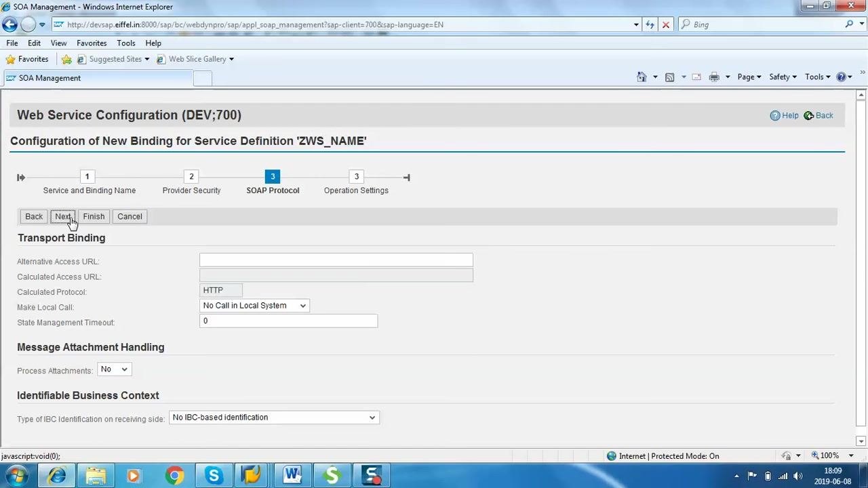This screenshot has width=868, height=488.
Task: Open the recent pages dropdown arrow
Action: click(42, 24)
